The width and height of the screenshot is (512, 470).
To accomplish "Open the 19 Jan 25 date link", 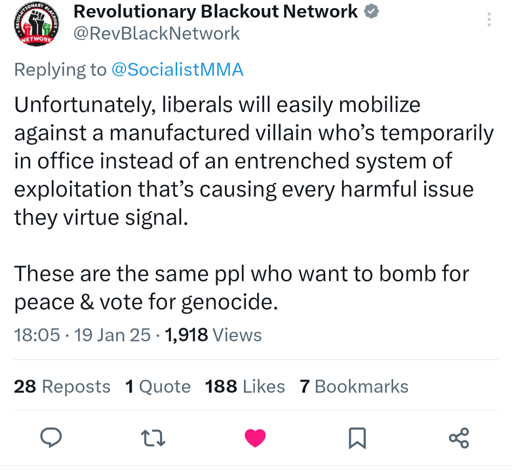I will (112, 335).
